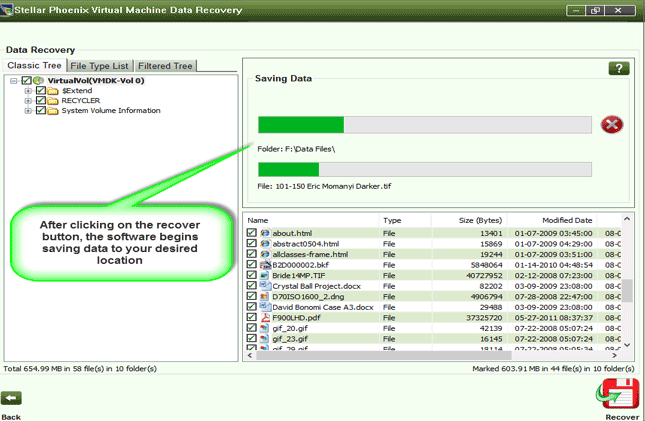Click the file saving progress bar

[x=425, y=170]
